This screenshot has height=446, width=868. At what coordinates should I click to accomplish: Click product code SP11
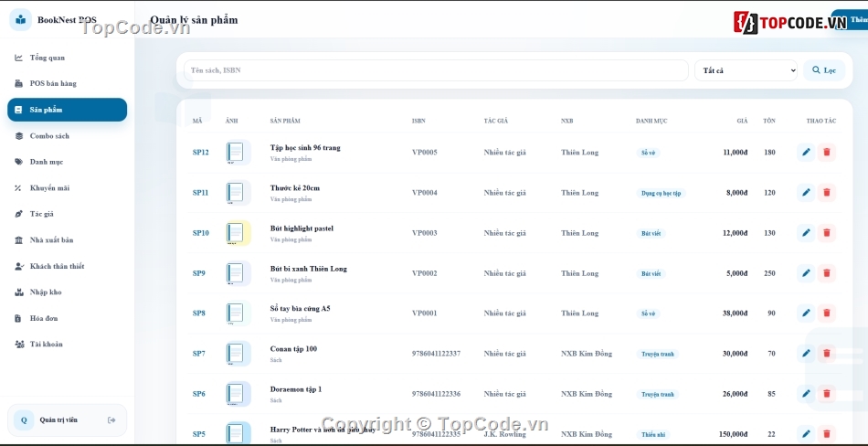point(200,193)
